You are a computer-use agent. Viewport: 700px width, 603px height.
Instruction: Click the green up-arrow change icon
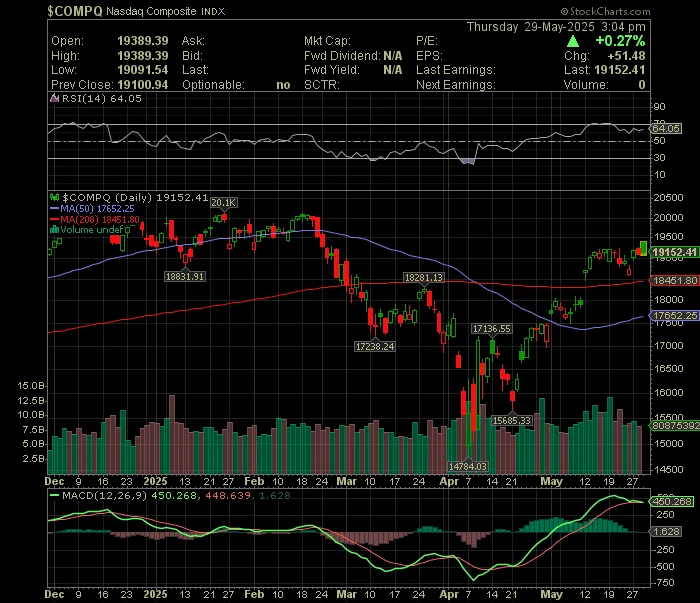pyautogui.click(x=573, y=42)
